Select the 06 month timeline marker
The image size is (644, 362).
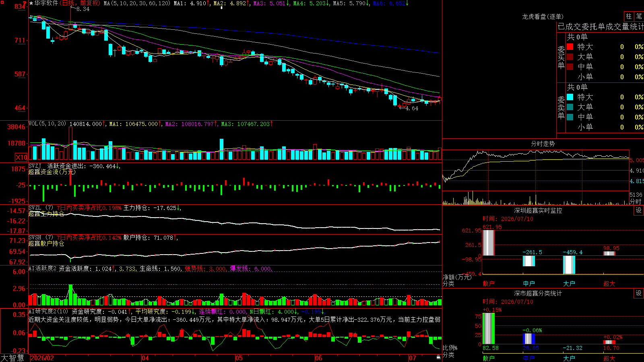coord(319,358)
